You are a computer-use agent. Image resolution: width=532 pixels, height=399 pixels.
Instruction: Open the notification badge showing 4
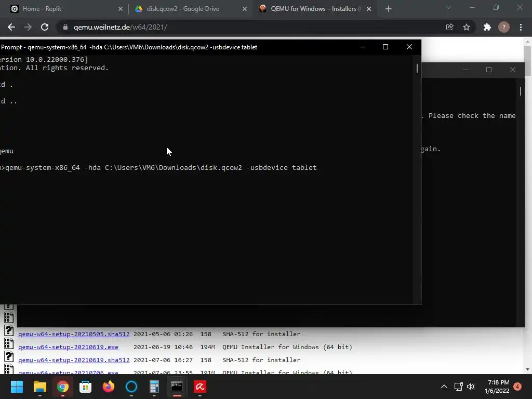pyautogui.click(x=517, y=387)
